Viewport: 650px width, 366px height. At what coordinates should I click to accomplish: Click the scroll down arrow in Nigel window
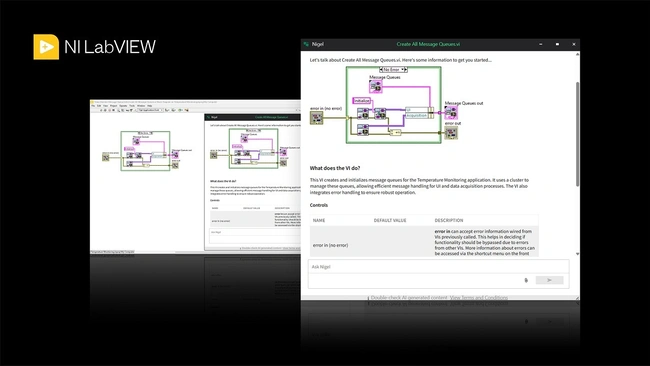click(x=577, y=254)
